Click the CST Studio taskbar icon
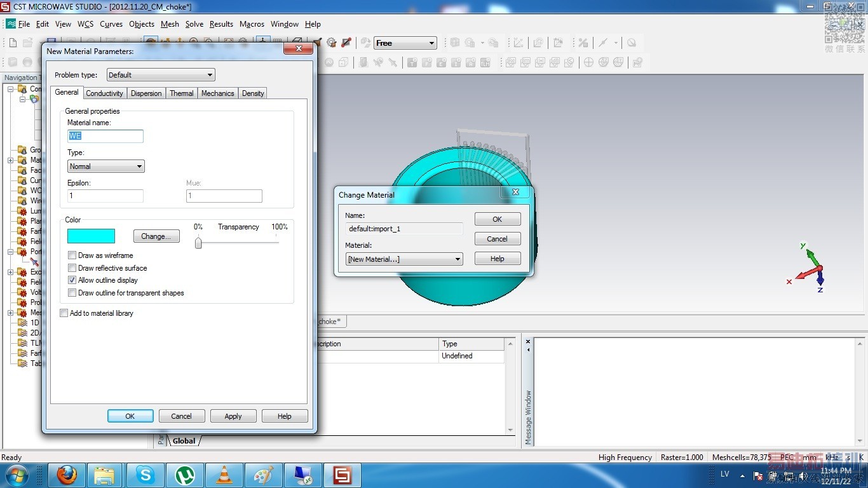 click(x=342, y=475)
